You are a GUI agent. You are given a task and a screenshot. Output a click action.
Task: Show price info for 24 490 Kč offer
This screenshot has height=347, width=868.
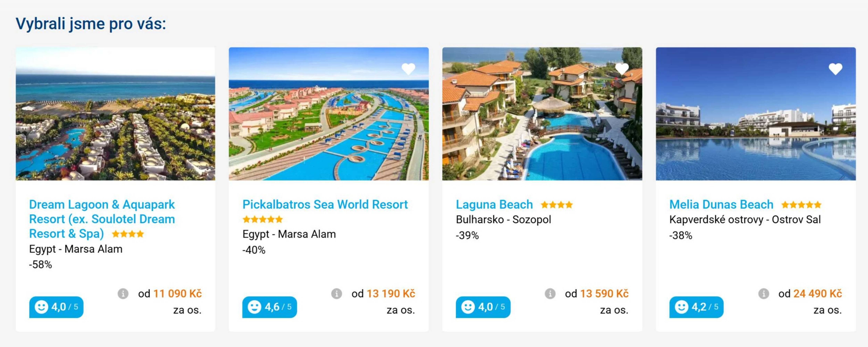tap(763, 294)
